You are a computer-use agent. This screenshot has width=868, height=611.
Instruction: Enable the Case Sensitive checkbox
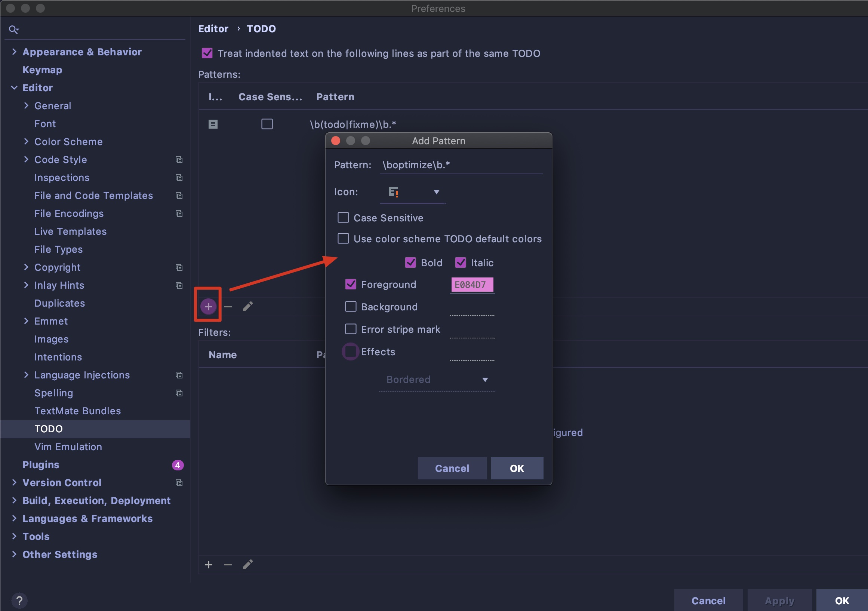343,218
